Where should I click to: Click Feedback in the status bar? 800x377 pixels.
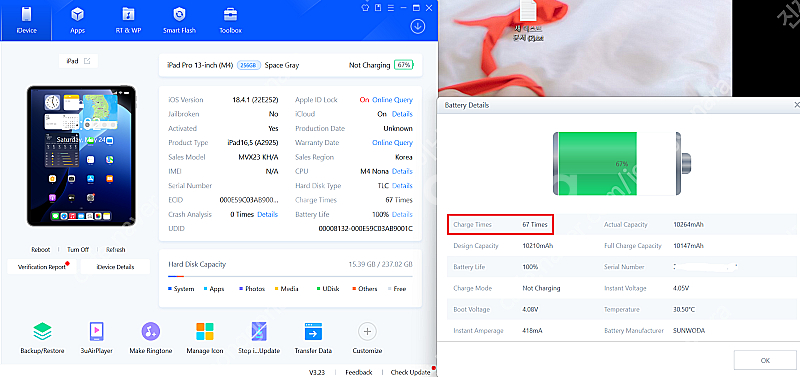click(359, 372)
